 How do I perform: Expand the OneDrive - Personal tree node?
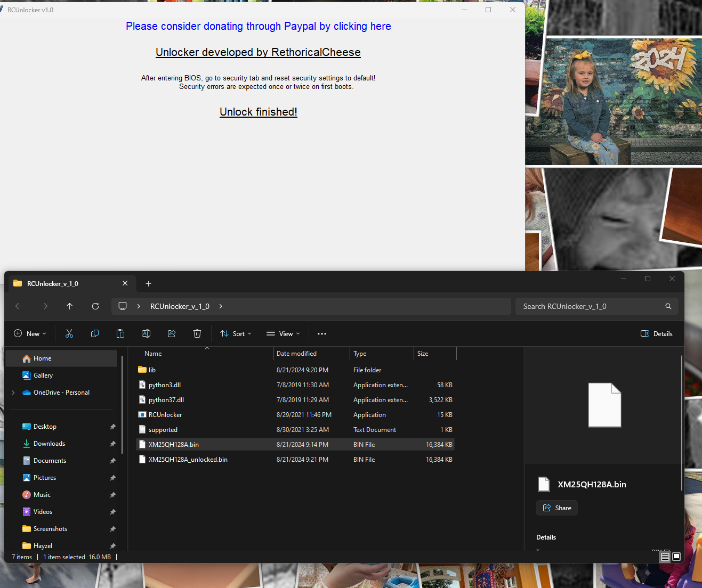coord(13,393)
